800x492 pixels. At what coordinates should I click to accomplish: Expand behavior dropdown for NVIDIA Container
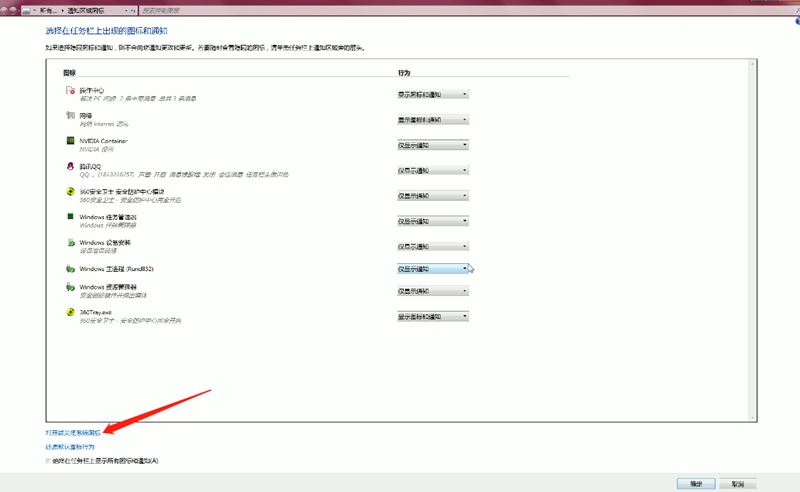[x=432, y=145]
